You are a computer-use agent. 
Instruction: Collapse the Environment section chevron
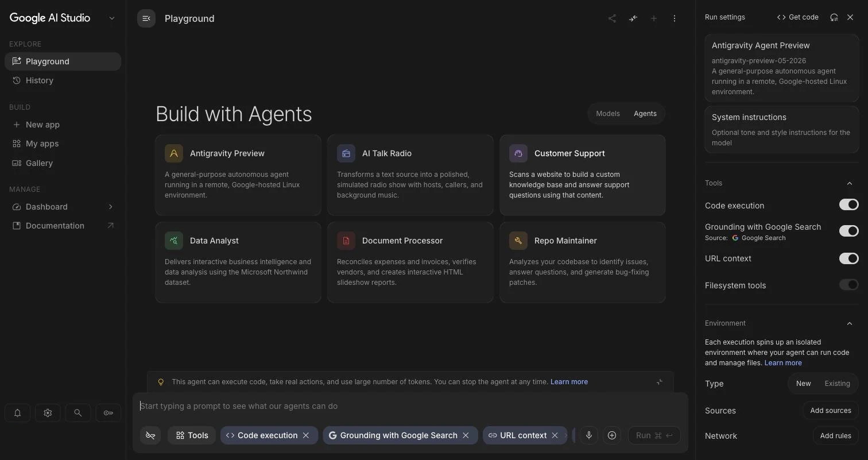(850, 323)
